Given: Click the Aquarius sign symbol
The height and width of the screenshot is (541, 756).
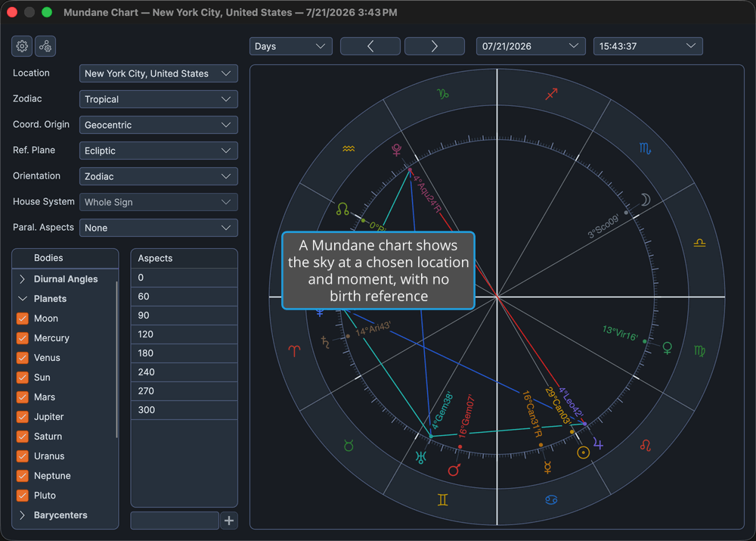Looking at the screenshot, I should pyautogui.click(x=349, y=148).
